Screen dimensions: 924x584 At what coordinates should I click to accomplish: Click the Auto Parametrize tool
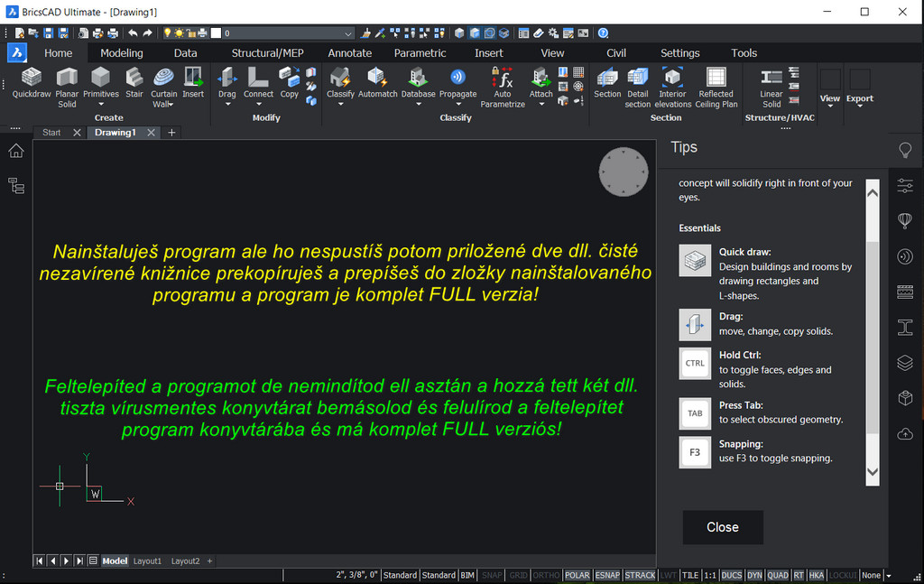[x=503, y=88]
